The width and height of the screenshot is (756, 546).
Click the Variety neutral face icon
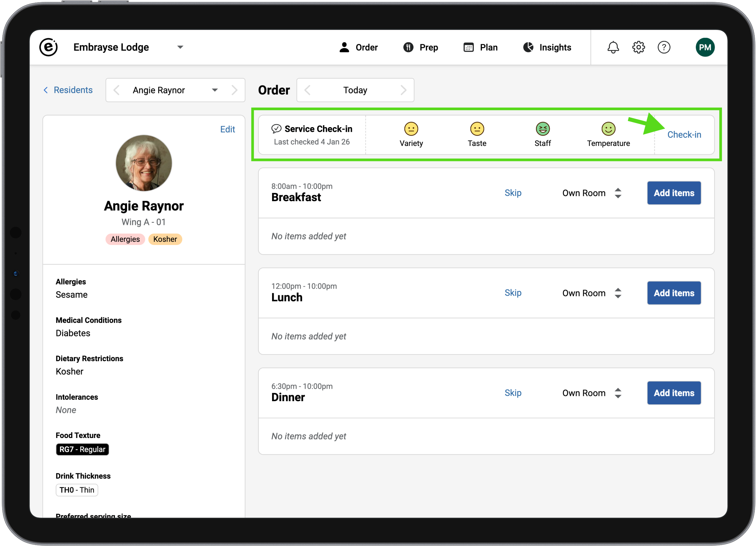tap(411, 129)
